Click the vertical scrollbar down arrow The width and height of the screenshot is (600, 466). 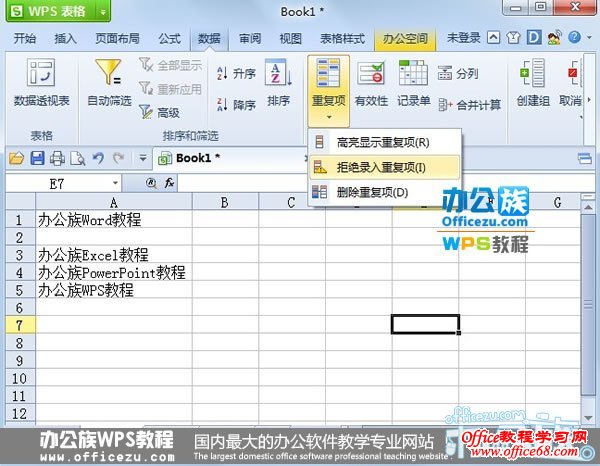[x=588, y=418]
